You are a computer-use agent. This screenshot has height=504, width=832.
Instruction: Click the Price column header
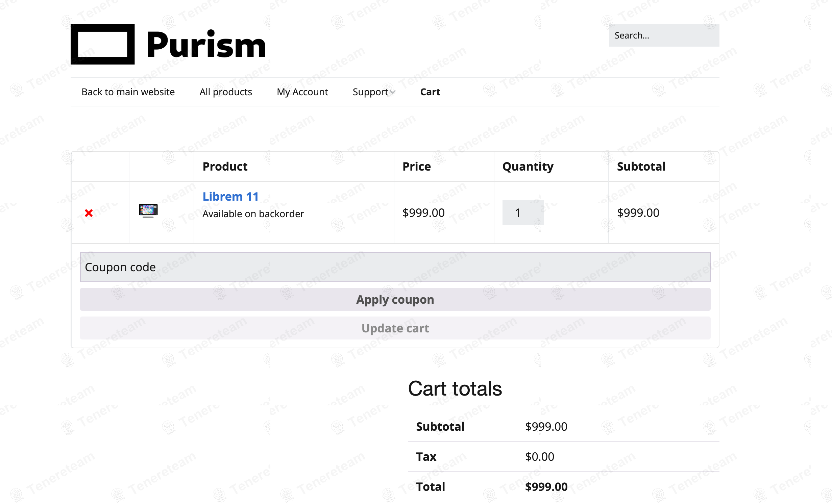(417, 167)
